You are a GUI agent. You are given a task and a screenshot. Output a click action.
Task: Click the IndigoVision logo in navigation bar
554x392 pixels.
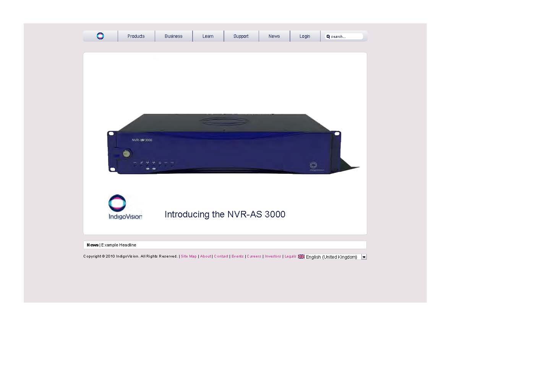click(x=100, y=36)
